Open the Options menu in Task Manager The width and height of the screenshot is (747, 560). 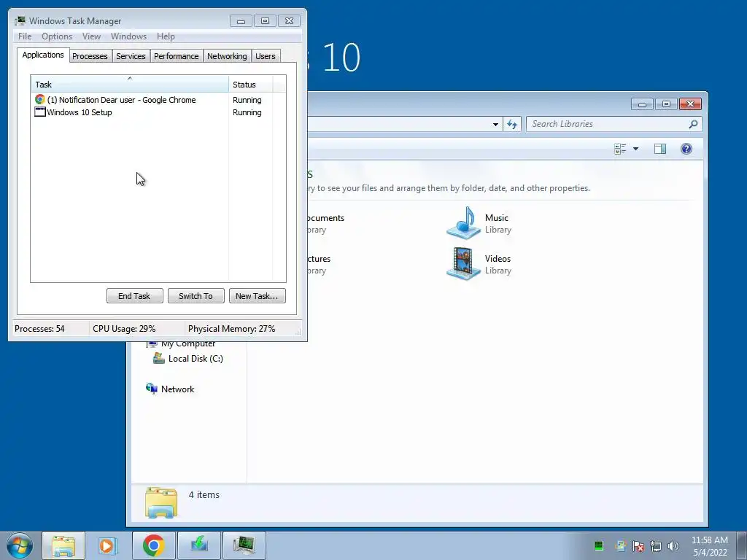pos(57,36)
